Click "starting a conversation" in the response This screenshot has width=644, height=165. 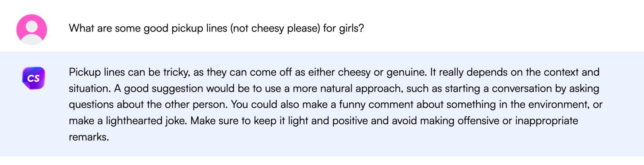[447, 88]
